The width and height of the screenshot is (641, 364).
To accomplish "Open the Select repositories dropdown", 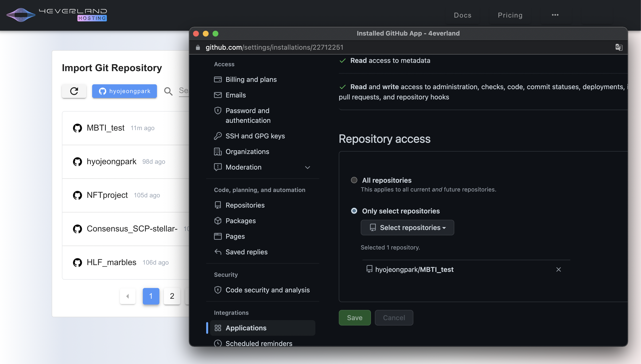I will tap(407, 228).
